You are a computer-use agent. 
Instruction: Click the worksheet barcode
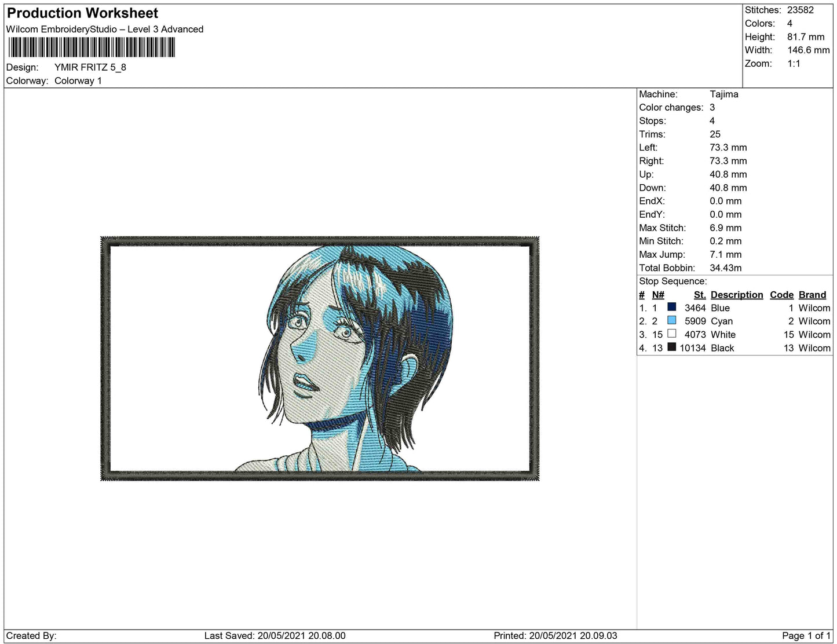pos(91,47)
